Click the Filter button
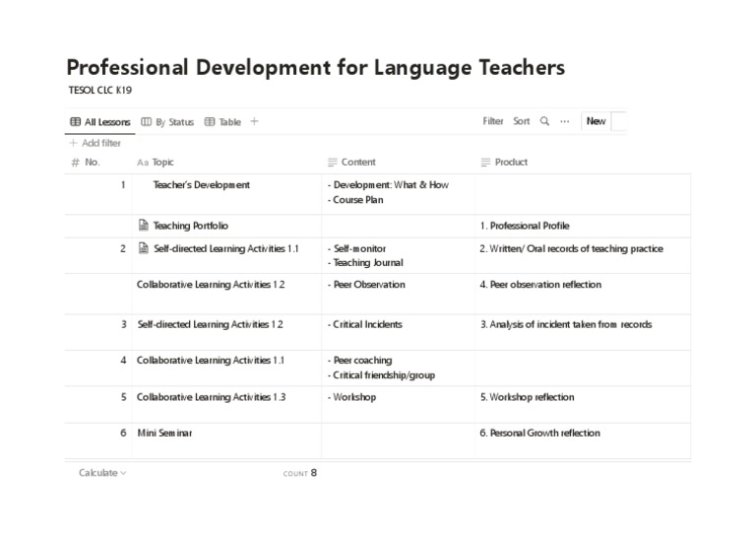This screenshot has height=536, width=756. tap(493, 121)
